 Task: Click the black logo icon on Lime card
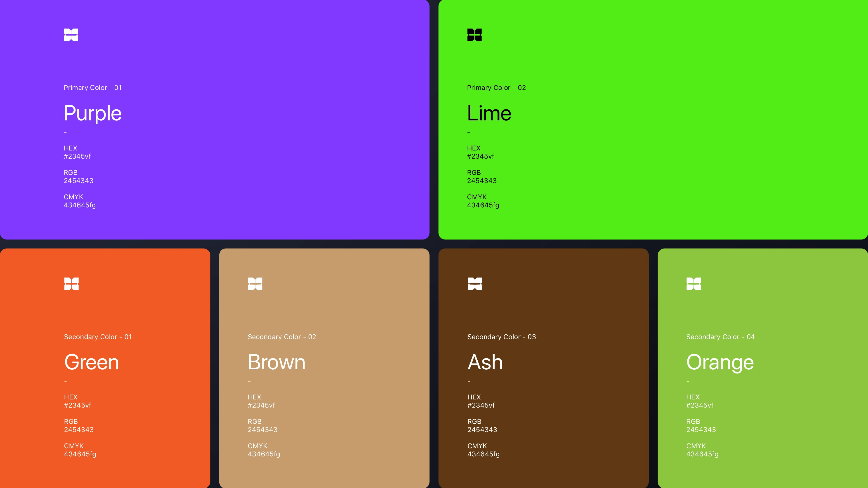(474, 35)
